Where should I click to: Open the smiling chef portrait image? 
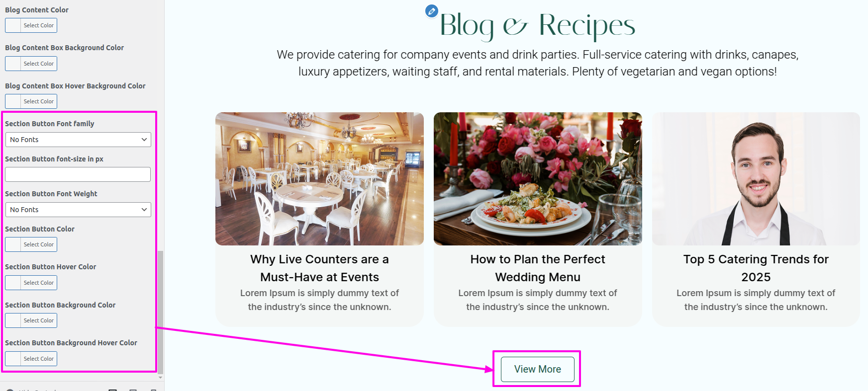(x=756, y=179)
